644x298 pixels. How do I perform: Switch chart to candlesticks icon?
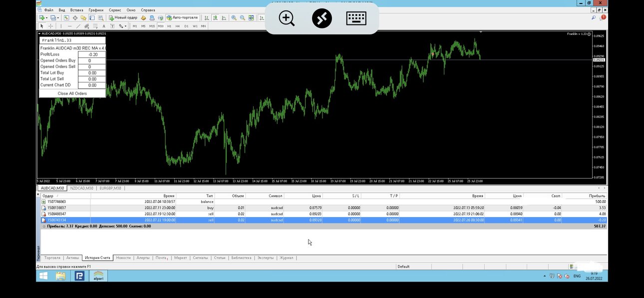tap(215, 17)
